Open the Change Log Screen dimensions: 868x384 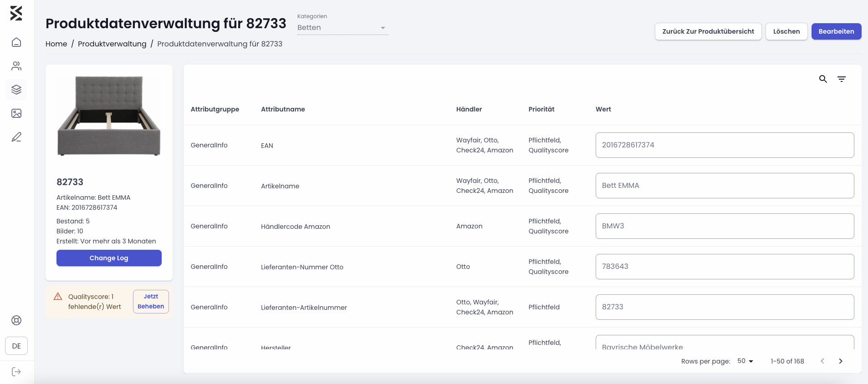(109, 258)
